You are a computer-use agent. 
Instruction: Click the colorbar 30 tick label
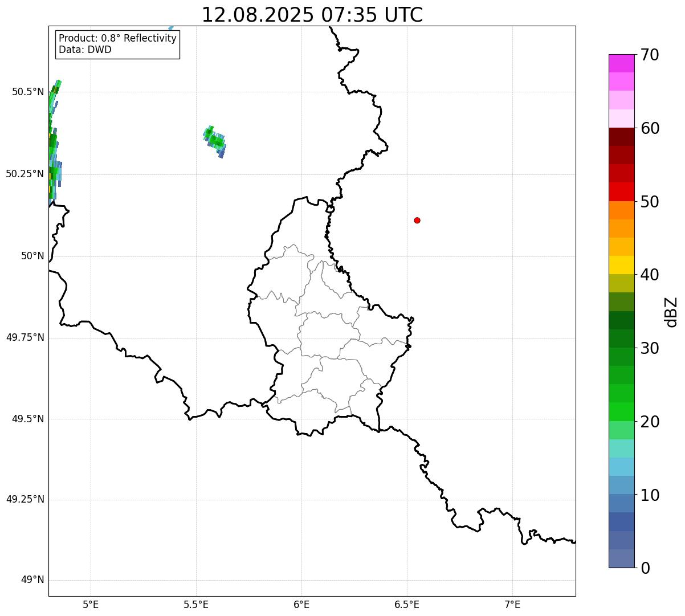point(650,348)
